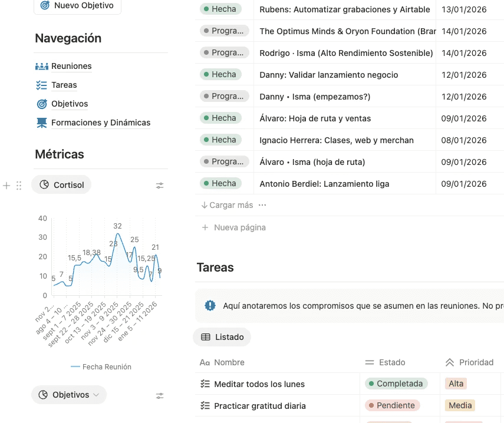
Task: Click Progra... status of Danny • Isma row
Action: 225,97
